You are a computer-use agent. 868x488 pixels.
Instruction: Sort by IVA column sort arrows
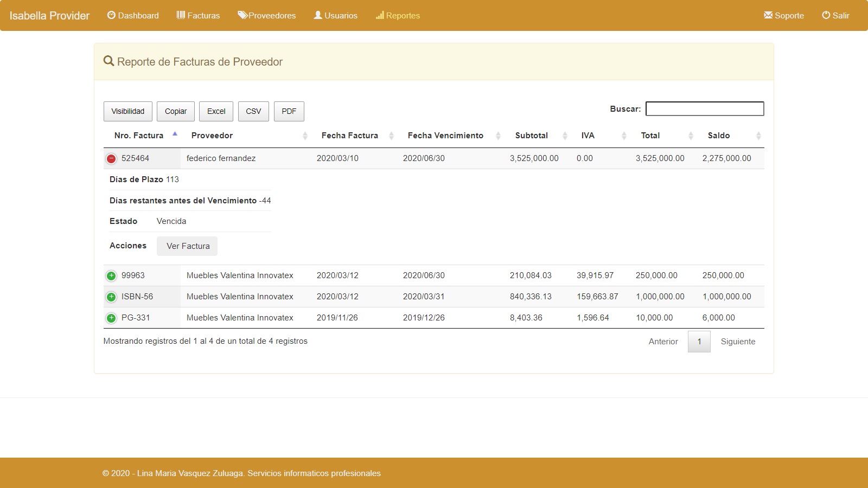[624, 136]
